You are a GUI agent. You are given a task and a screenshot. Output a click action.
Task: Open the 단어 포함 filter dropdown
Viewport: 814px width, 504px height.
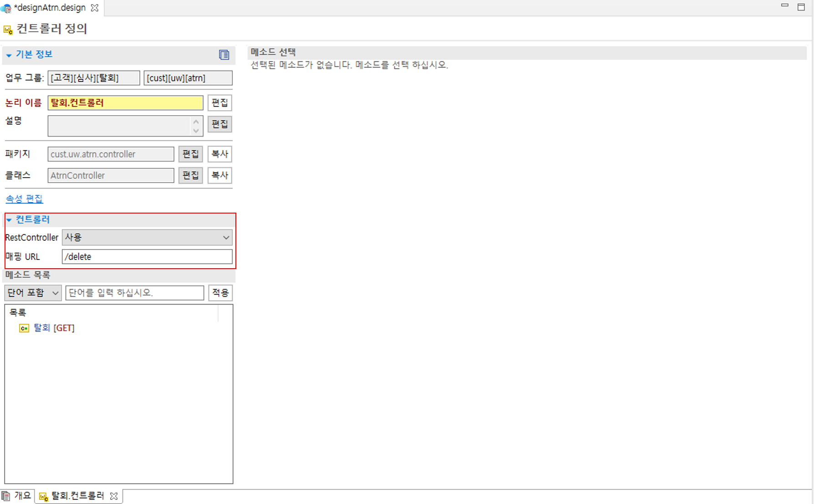click(x=54, y=293)
